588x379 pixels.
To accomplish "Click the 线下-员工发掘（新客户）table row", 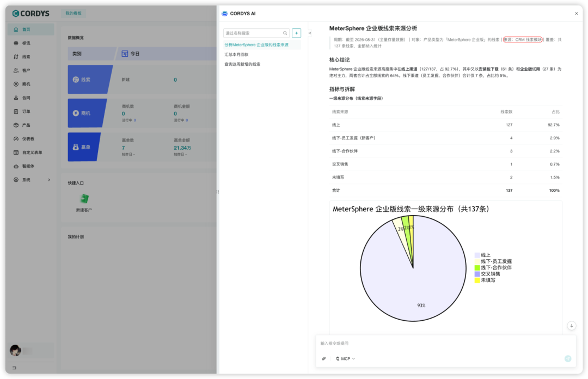I will click(445, 138).
